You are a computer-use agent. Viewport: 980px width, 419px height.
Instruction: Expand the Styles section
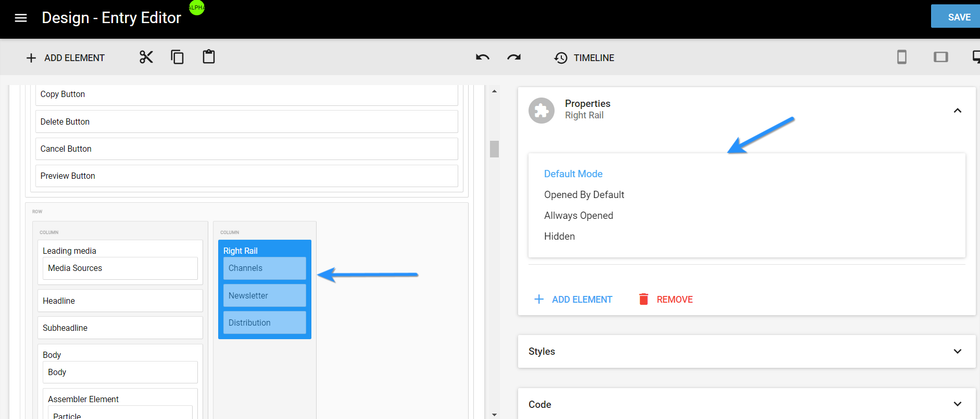[x=957, y=351]
